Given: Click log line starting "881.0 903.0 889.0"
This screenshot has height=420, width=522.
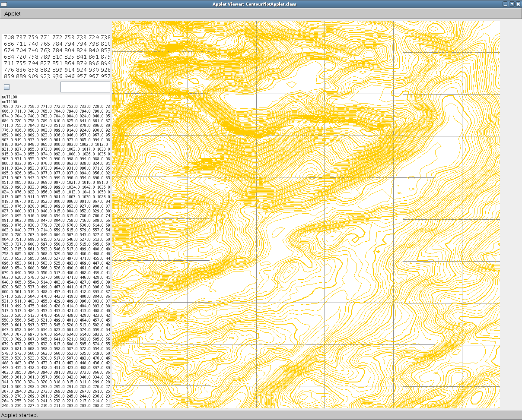Looking at the screenshot, I should point(56,220).
